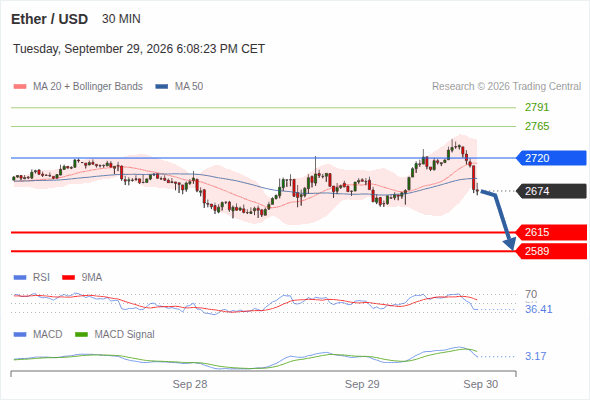This screenshot has height=400, width=590.
Task: Select the 30 MIN timeframe label
Action: [121, 19]
